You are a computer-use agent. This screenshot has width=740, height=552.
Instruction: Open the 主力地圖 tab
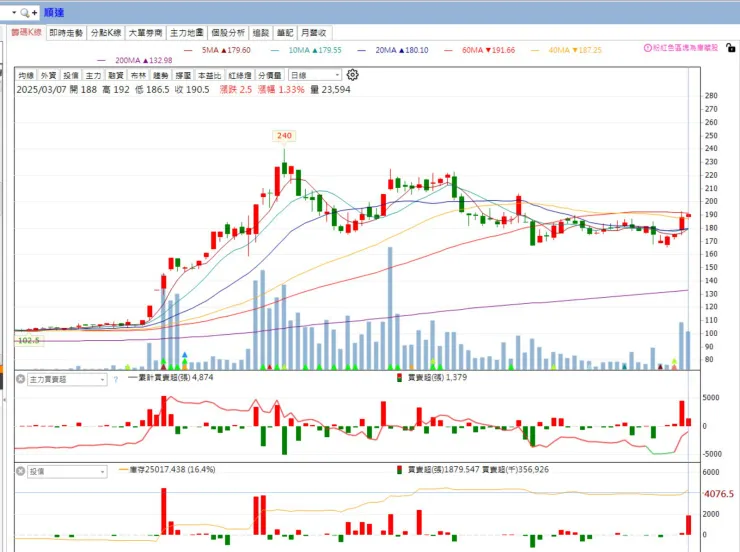click(186, 33)
